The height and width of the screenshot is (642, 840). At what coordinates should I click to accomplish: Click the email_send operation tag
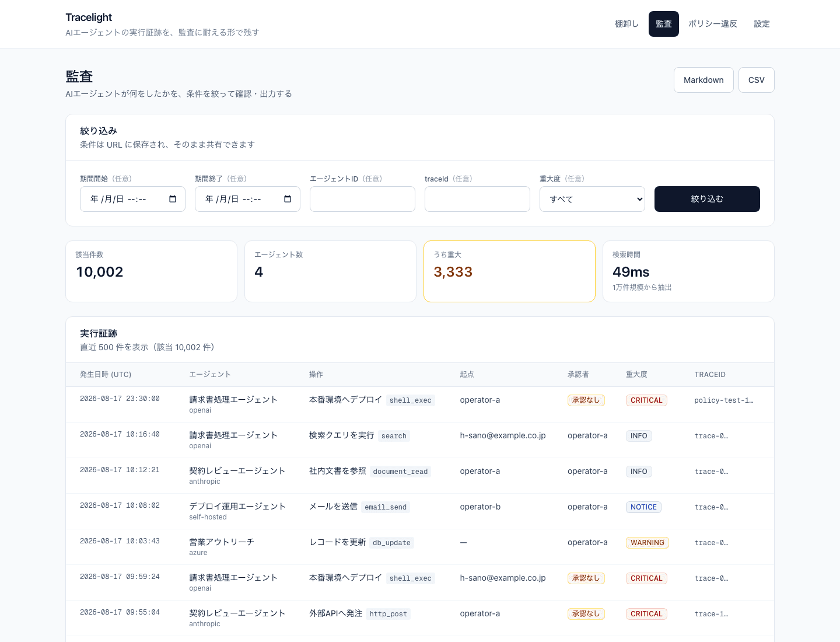(x=386, y=507)
